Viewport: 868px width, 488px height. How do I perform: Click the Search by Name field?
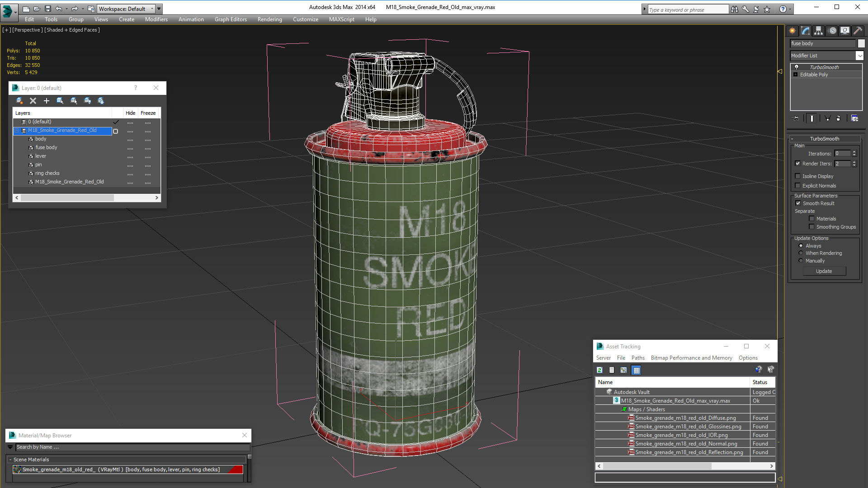point(131,447)
